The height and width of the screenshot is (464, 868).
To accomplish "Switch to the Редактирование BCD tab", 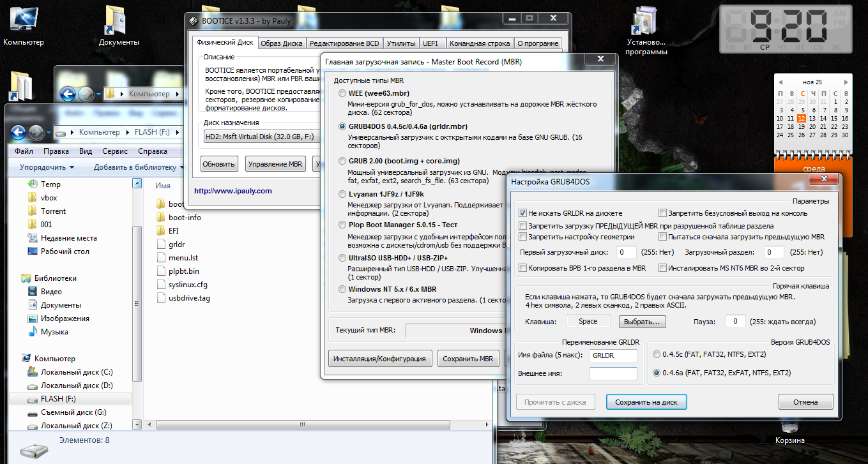I will tap(344, 43).
